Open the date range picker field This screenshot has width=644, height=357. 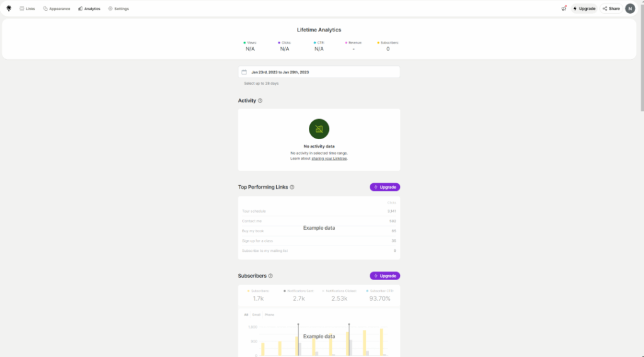coord(319,72)
